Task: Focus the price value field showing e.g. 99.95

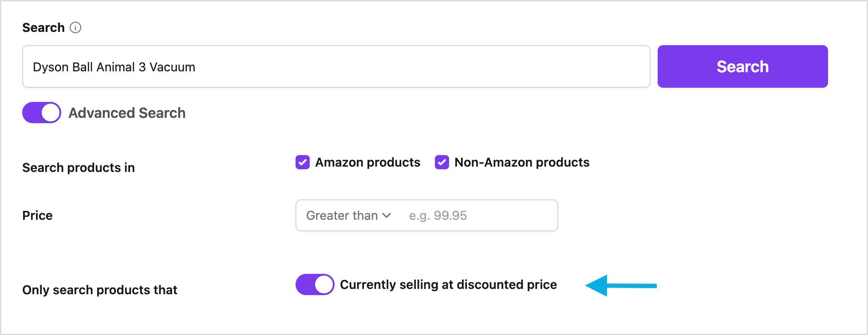Action: (x=479, y=215)
